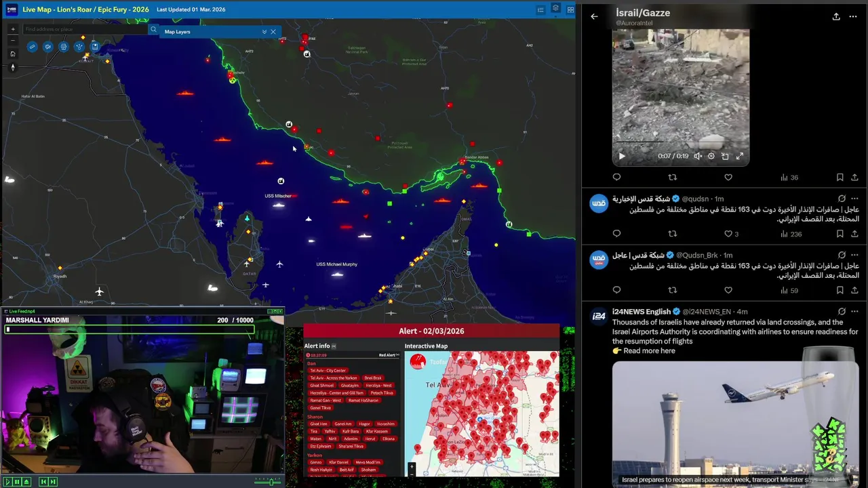Zoom out on the Live Map
Screen dimensions: 868x488
pyautogui.click(x=12, y=41)
